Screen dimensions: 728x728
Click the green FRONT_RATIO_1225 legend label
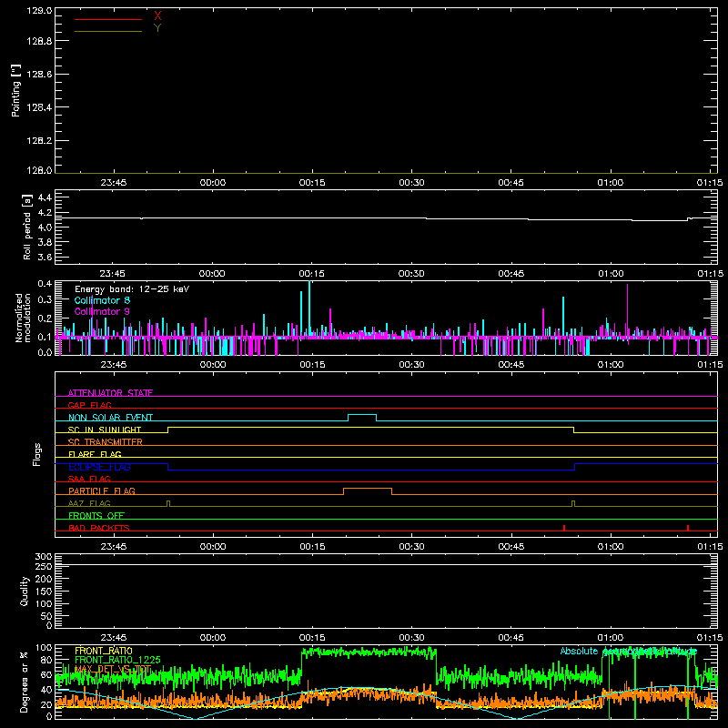pyautogui.click(x=117, y=660)
